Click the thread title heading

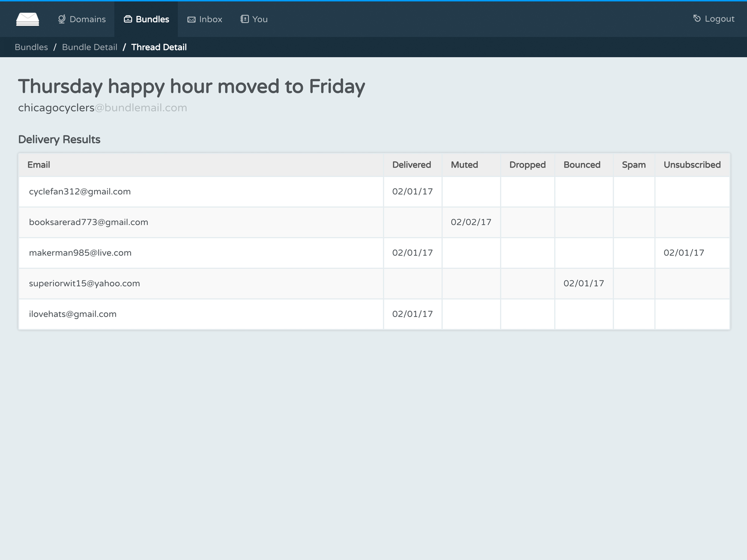click(192, 87)
